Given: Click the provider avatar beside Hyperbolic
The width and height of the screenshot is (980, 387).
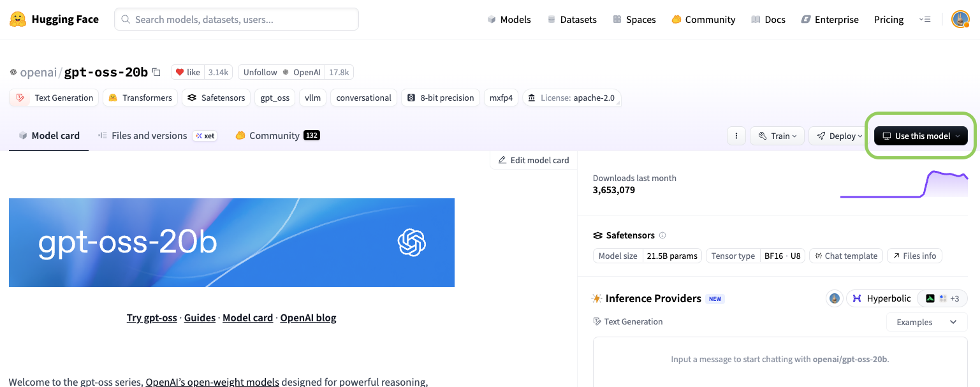Looking at the screenshot, I should (x=835, y=298).
